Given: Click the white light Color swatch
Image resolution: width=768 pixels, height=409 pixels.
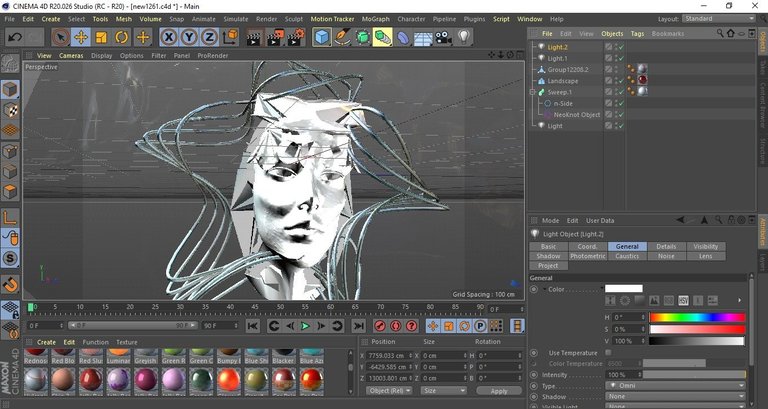Looking at the screenshot, I should 624,289.
